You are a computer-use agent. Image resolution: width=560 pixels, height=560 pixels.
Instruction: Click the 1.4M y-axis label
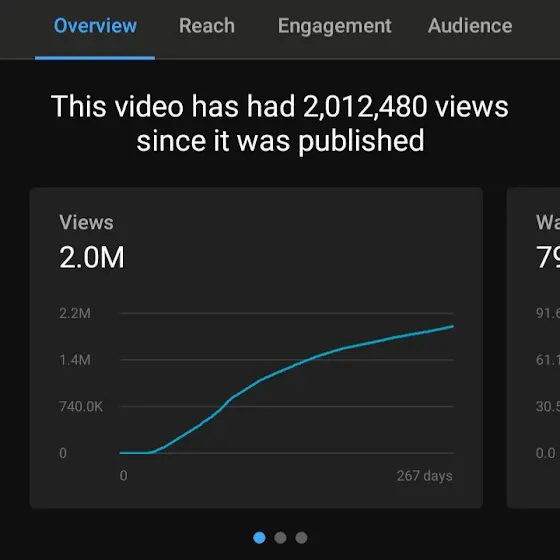pos(75,360)
